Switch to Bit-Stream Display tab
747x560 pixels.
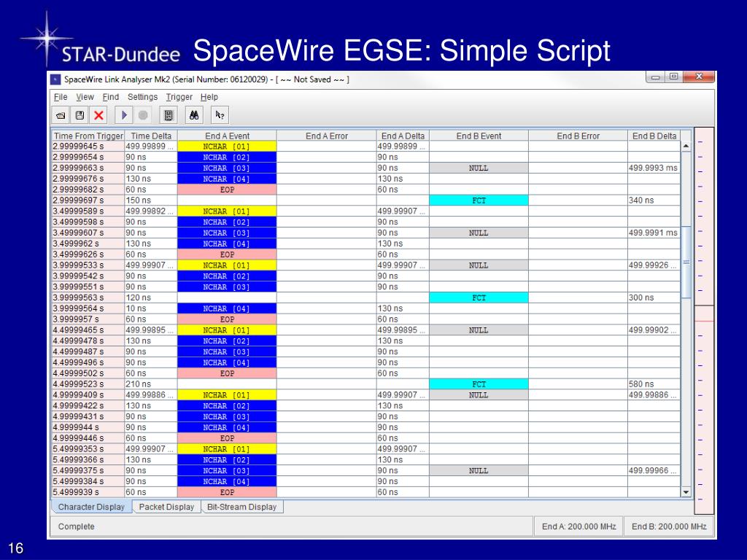[242, 507]
